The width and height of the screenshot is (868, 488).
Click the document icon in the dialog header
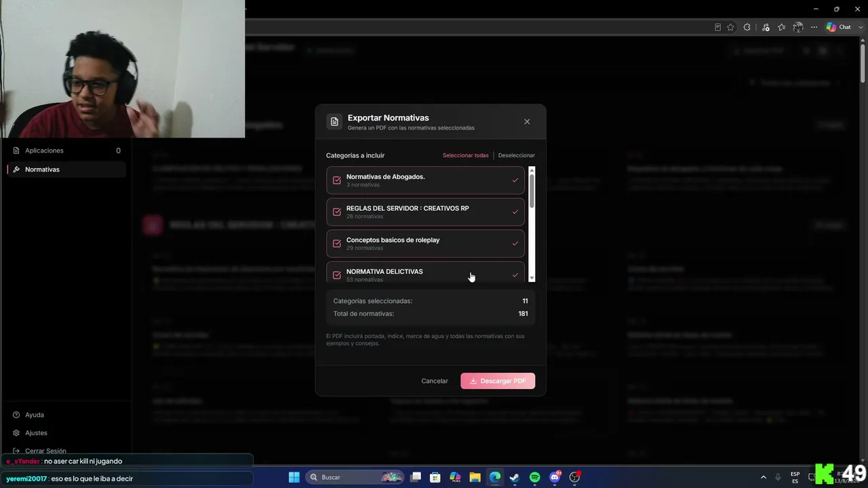tap(334, 122)
